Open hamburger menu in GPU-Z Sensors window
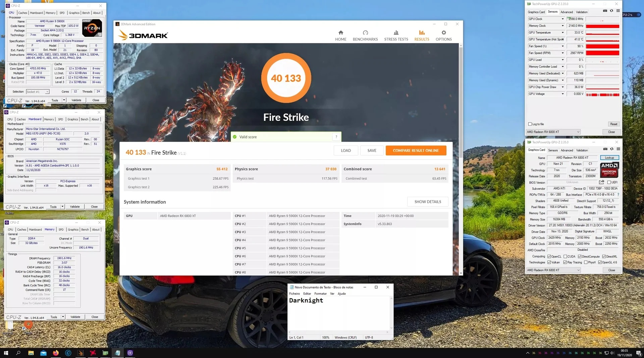Image resolution: width=644 pixels, height=358 pixels. click(618, 11)
